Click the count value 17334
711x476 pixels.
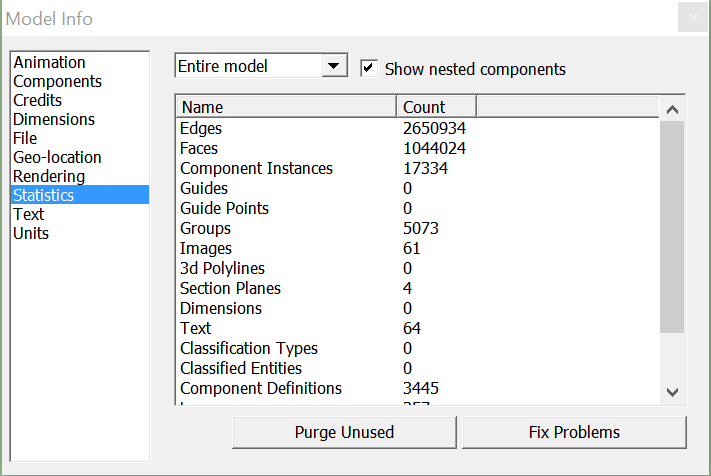(425, 168)
